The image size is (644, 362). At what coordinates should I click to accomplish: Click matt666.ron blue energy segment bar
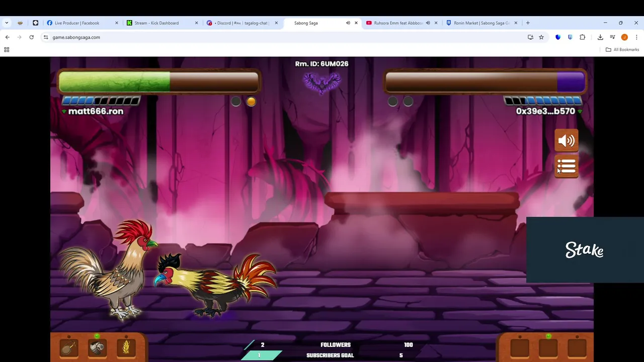tap(101, 101)
